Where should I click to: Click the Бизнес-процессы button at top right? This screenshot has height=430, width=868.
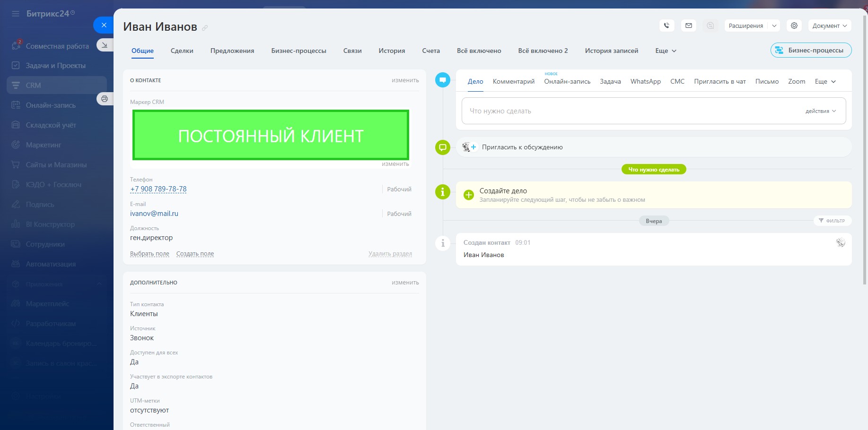(x=811, y=50)
